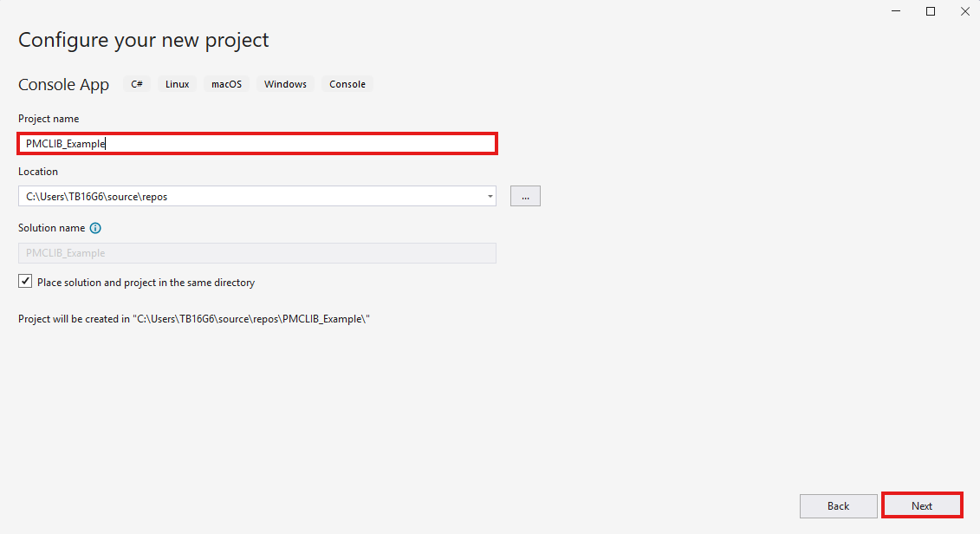Go back using the Back button
Image resolution: width=980 pixels, height=534 pixels.
[x=838, y=506]
